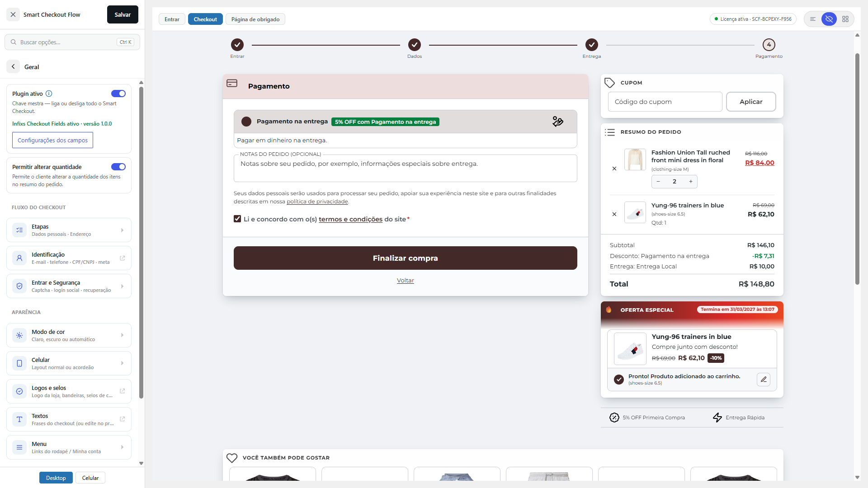Switch to the Checkout tab

(x=205, y=19)
